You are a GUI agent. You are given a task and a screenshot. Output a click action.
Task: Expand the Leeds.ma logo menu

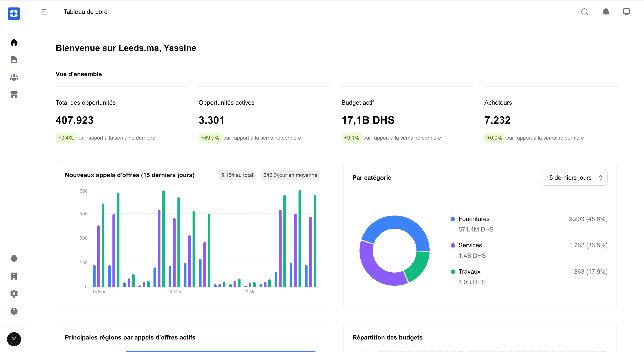(14, 14)
